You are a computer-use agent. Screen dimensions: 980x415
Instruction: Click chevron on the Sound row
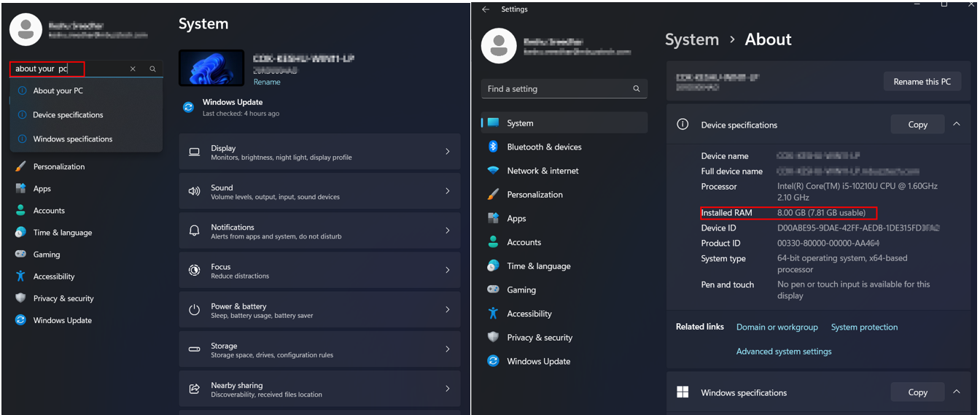coord(447,191)
